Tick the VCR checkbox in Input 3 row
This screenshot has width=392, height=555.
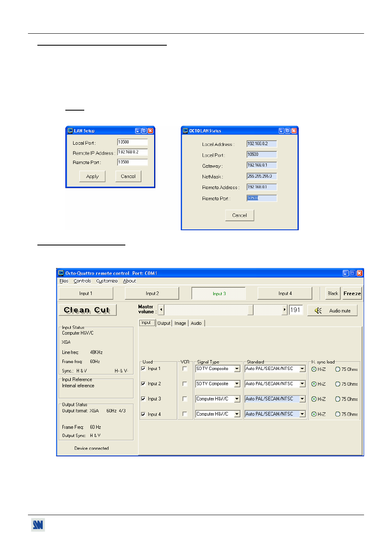[185, 399]
